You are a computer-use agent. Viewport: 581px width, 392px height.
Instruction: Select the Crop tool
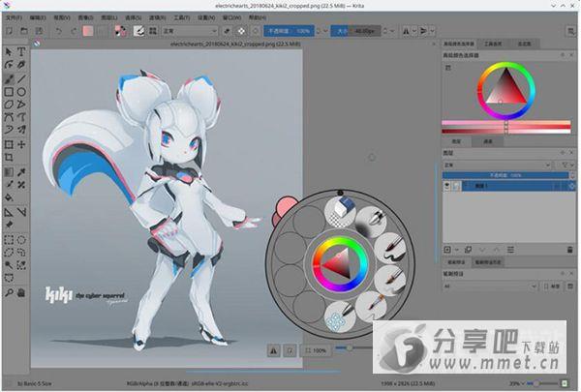pos(9,158)
